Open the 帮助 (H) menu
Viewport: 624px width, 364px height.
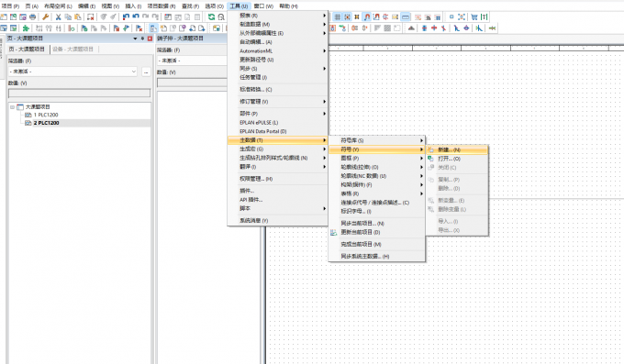click(288, 6)
